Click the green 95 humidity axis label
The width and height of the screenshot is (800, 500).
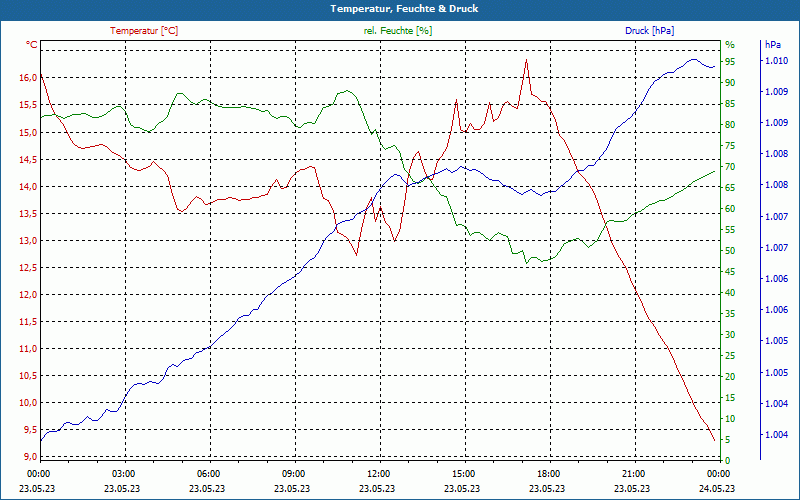(730, 62)
